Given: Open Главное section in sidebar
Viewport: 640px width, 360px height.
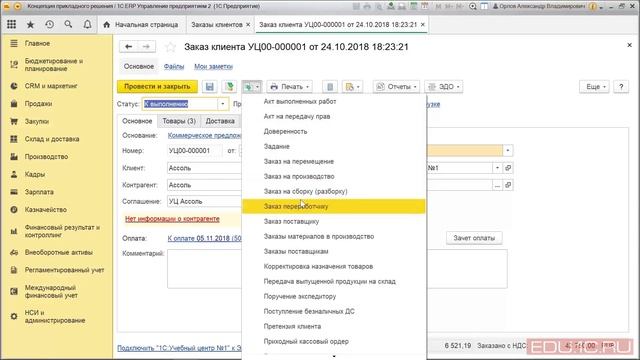Looking at the screenshot, I should (56, 43).
